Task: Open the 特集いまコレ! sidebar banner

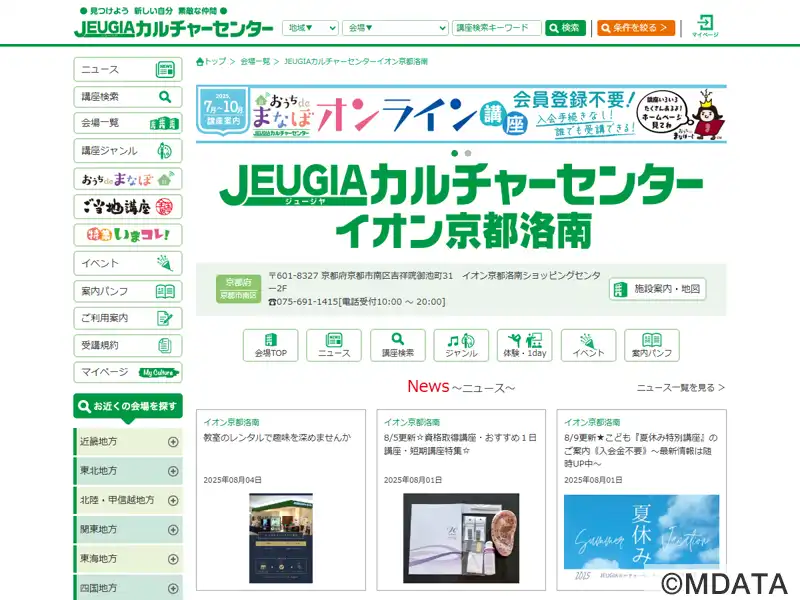Action: 128,235
